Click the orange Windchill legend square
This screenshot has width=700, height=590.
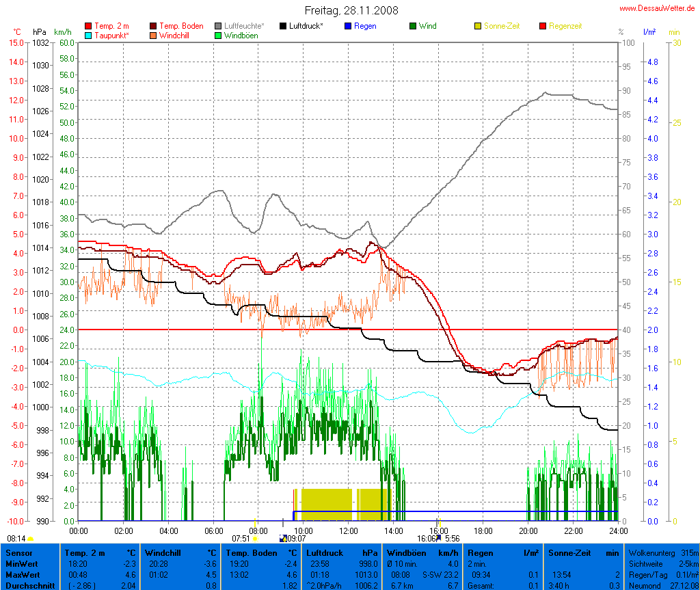coord(153,35)
